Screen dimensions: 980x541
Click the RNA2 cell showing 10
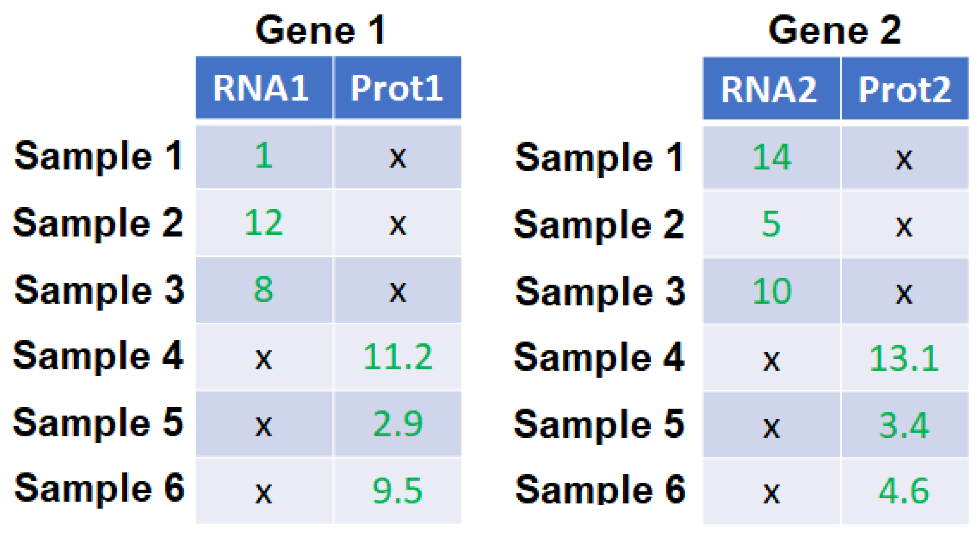coord(771,291)
